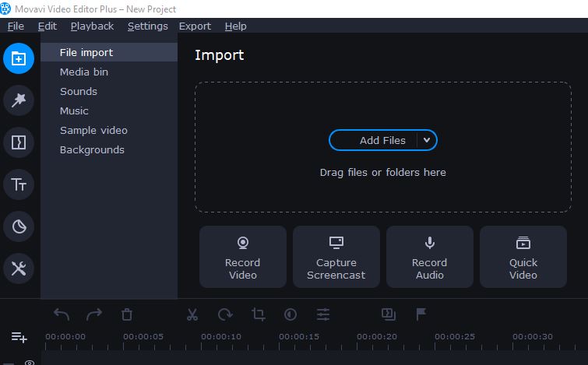Click the Add track icon
588x365 pixels.
pyautogui.click(x=19, y=337)
